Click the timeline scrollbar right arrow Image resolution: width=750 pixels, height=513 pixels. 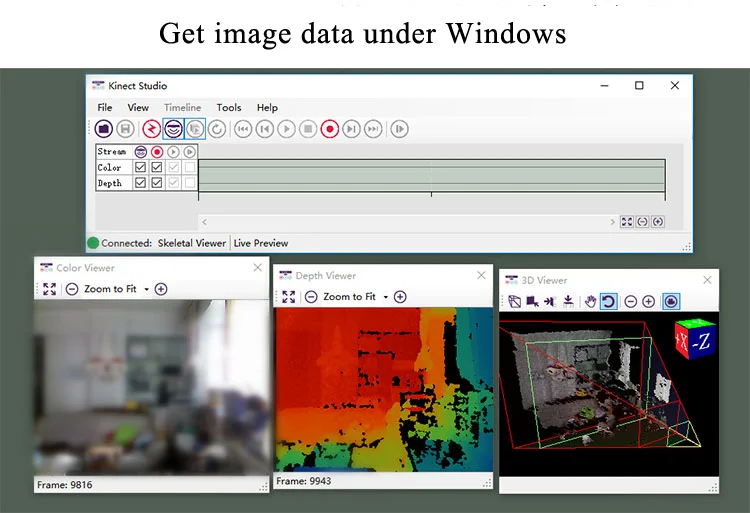coord(612,222)
